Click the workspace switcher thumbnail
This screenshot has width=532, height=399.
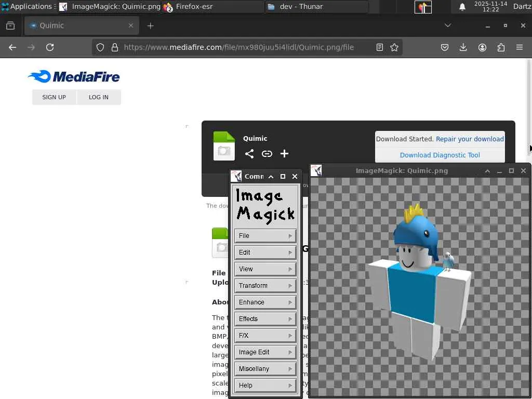(x=423, y=7)
